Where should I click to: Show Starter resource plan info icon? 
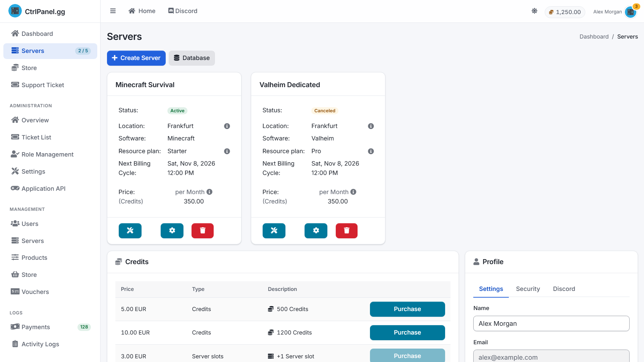tap(227, 151)
